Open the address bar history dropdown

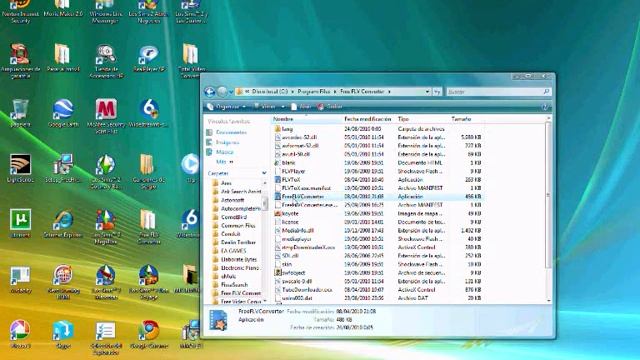(x=427, y=92)
